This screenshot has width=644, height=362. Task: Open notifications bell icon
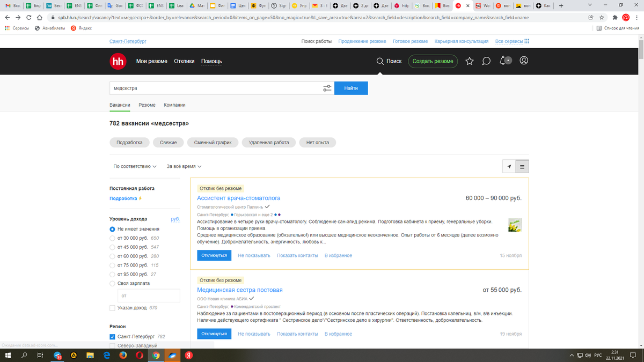click(x=503, y=61)
